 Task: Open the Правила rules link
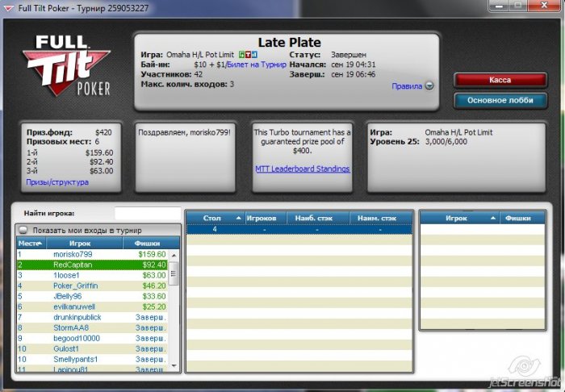pos(407,86)
